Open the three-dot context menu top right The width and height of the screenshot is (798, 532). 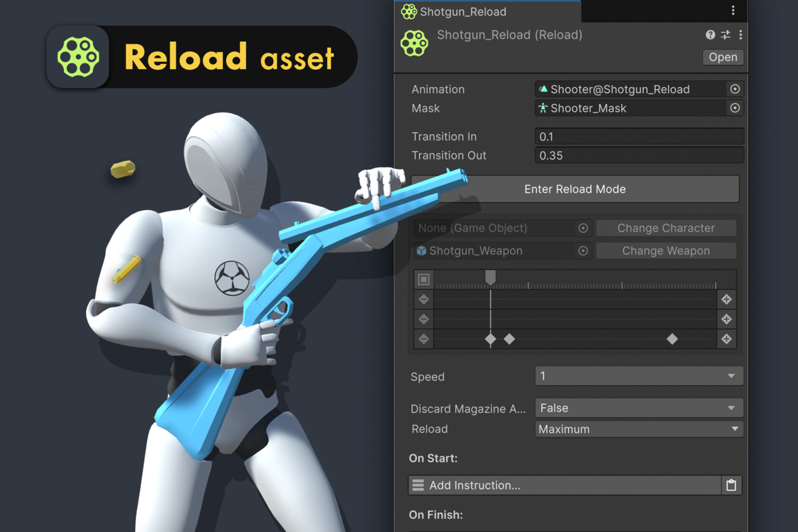733,11
